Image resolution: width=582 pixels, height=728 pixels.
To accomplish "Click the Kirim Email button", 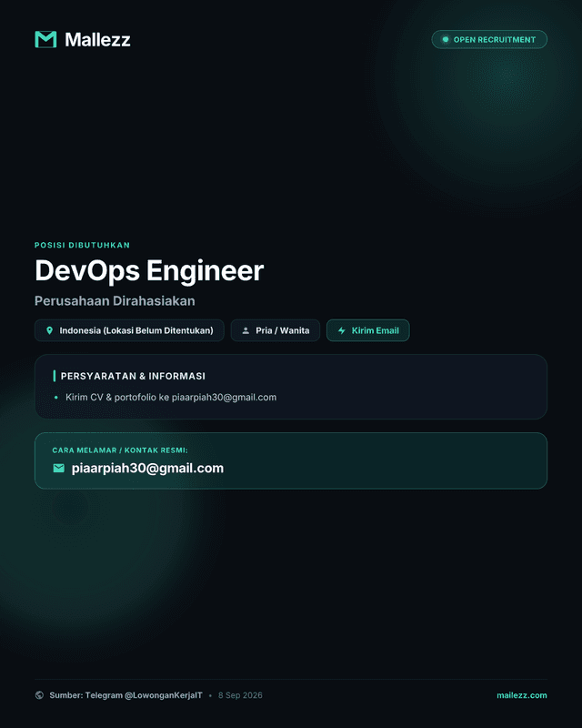I will tap(368, 330).
